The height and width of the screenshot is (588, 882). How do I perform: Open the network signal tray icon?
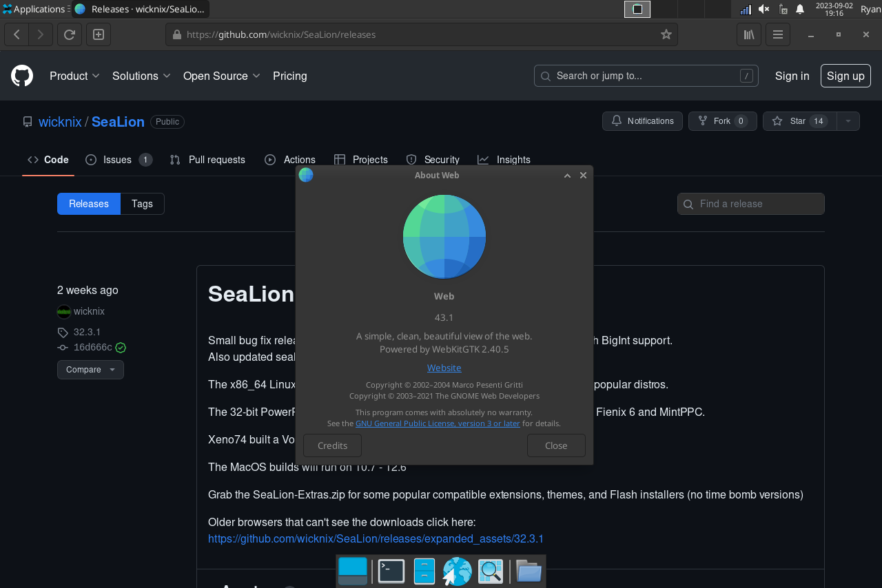746,9
